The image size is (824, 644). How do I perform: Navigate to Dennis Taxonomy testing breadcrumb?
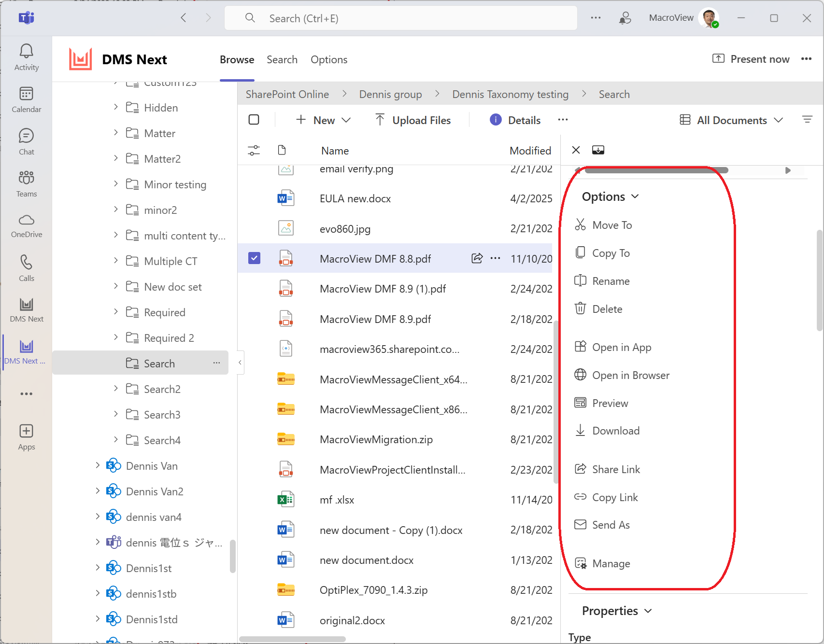click(x=511, y=94)
